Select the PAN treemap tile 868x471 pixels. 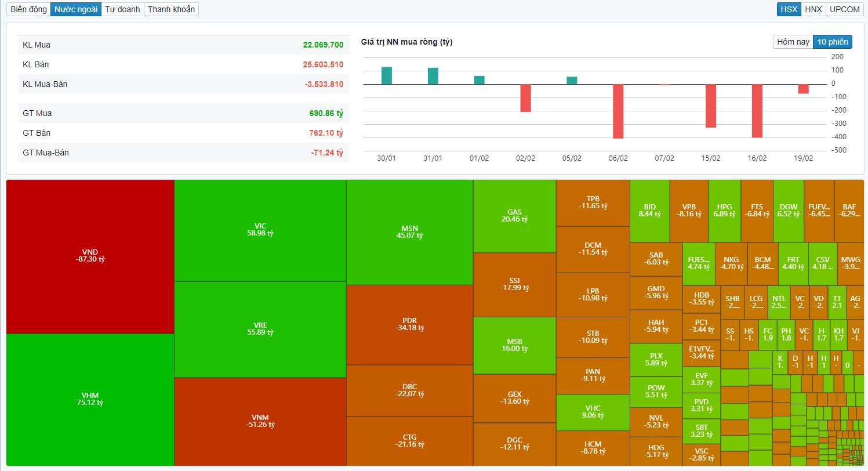(593, 375)
